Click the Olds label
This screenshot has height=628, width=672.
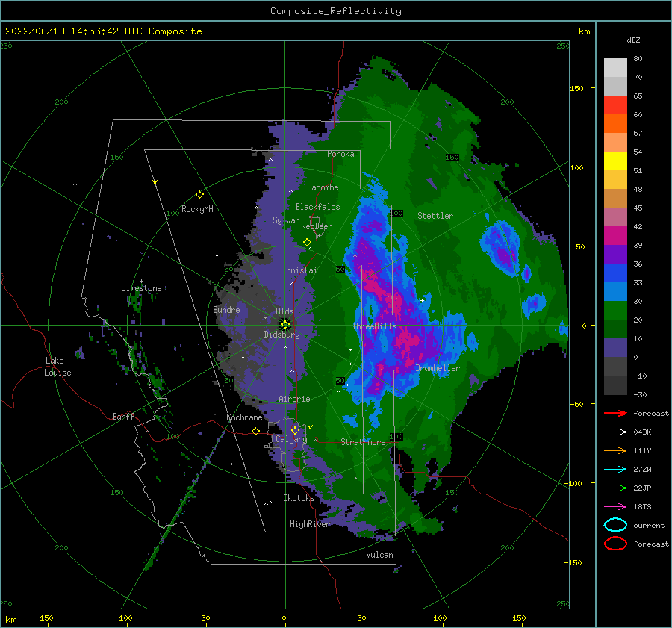(x=284, y=311)
